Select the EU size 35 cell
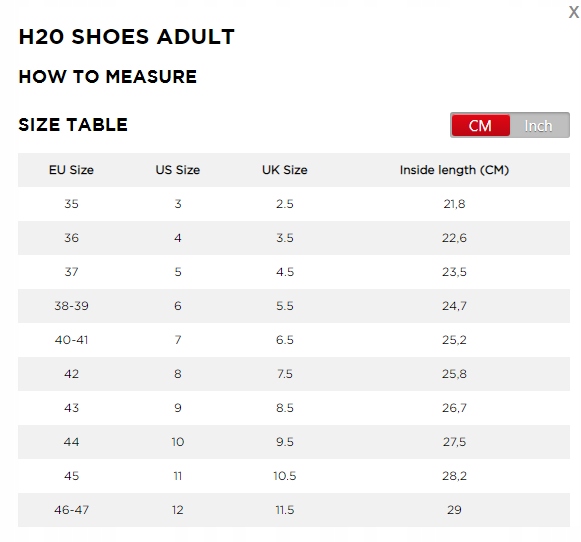The height and width of the screenshot is (542, 581). [x=71, y=204]
